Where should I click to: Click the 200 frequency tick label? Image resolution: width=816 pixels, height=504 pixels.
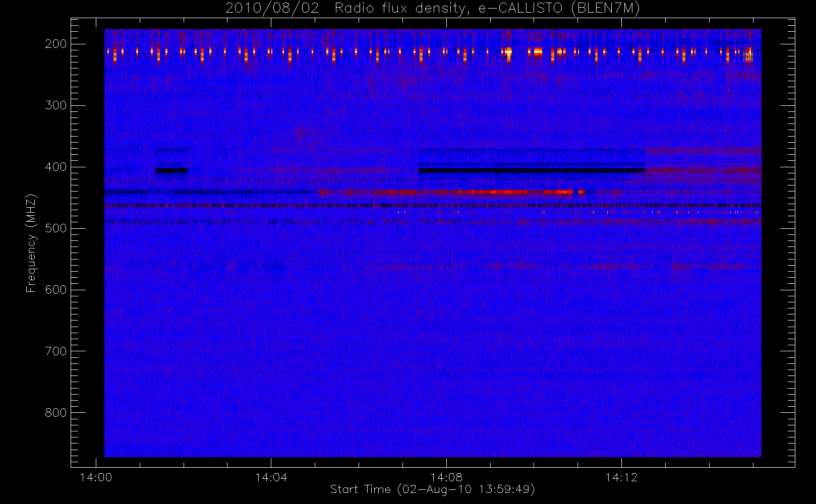point(56,44)
